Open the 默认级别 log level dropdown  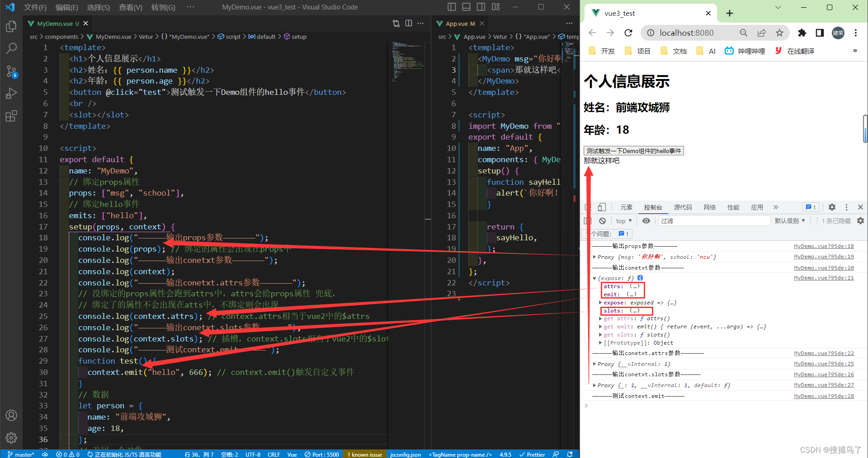click(x=790, y=221)
